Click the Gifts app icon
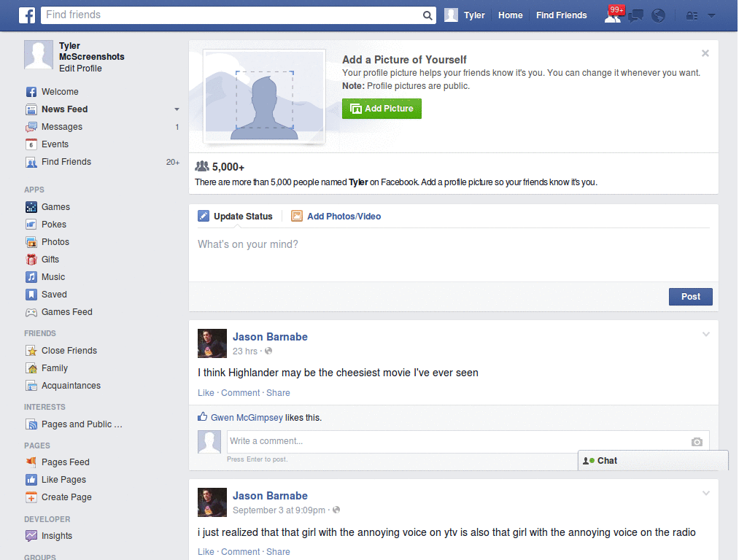 pyautogui.click(x=31, y=260)
